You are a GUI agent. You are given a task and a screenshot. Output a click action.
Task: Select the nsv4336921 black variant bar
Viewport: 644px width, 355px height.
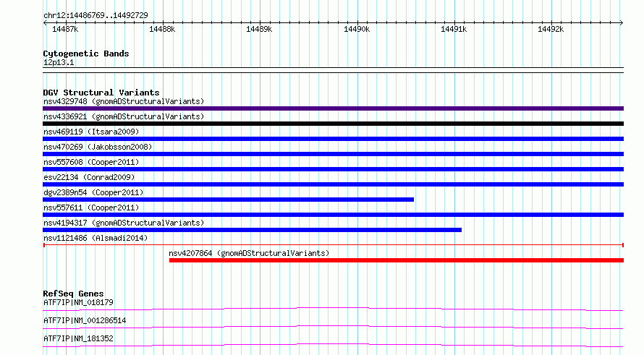[333, 124]
